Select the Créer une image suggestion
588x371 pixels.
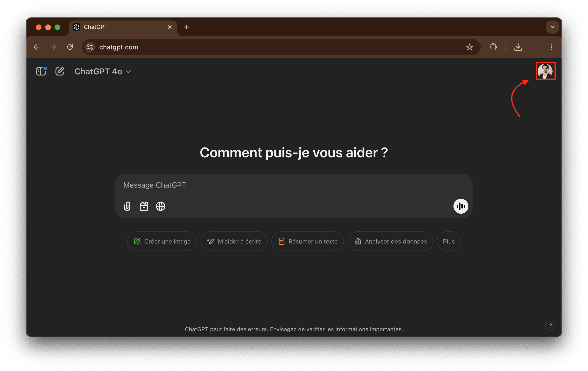162,241
